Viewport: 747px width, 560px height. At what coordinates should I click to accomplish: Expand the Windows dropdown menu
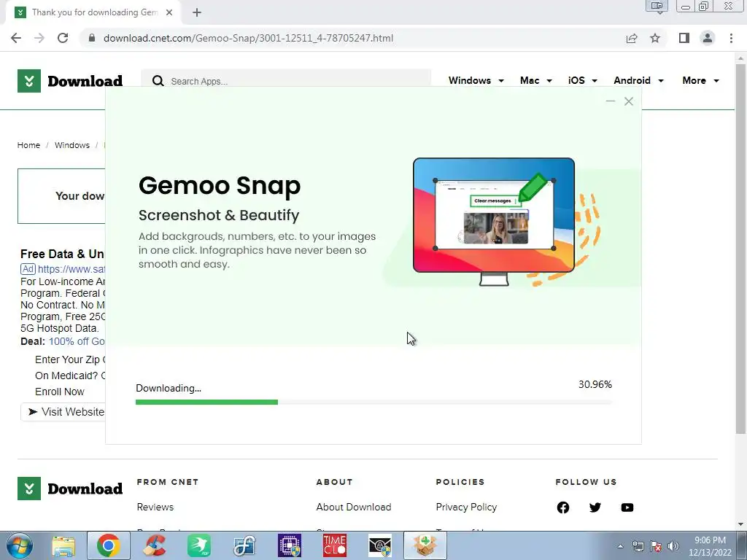tap(476, 80)
